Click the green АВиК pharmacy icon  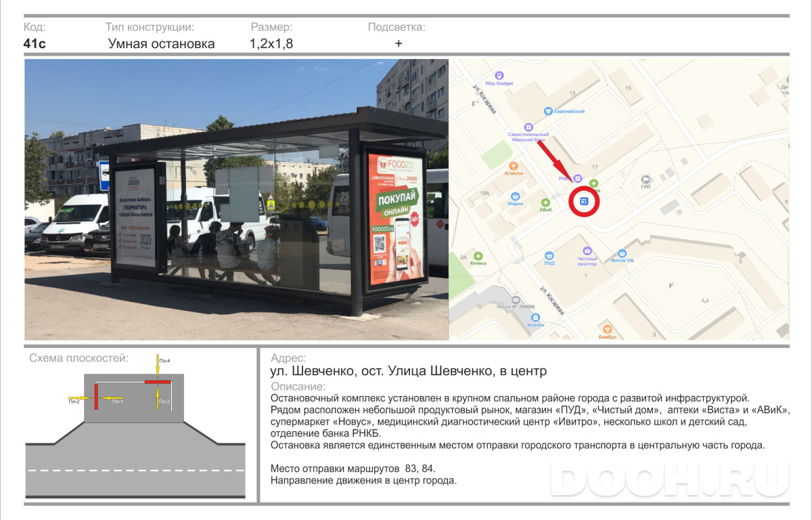pos(545,202)
